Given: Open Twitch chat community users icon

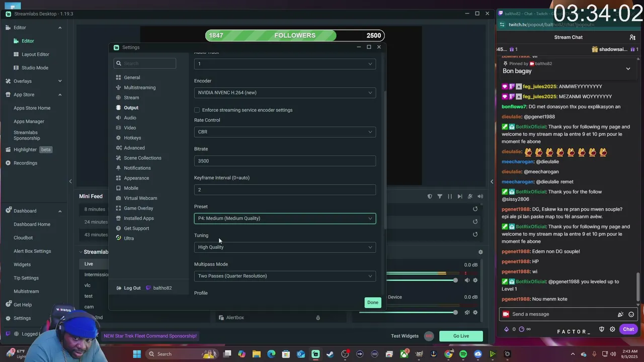Looking at the screenshot, I should (x=632, y=37).
